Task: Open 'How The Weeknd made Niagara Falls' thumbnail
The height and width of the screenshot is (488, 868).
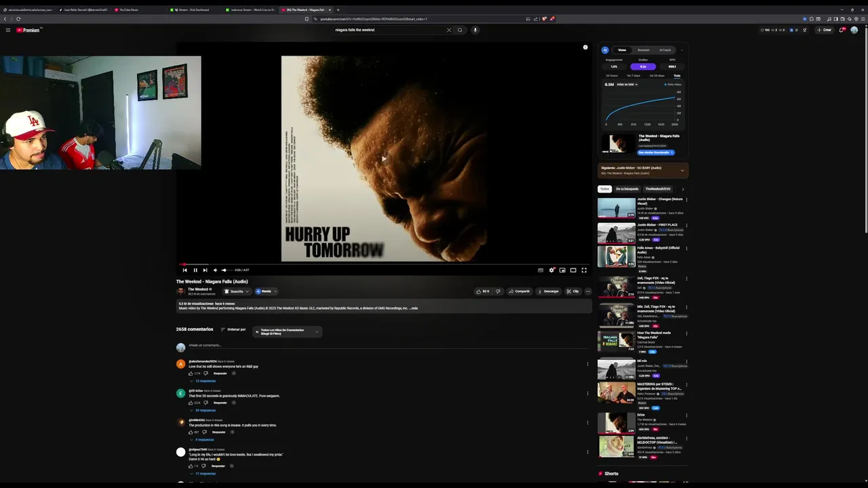Action: [x=616, y=342]
